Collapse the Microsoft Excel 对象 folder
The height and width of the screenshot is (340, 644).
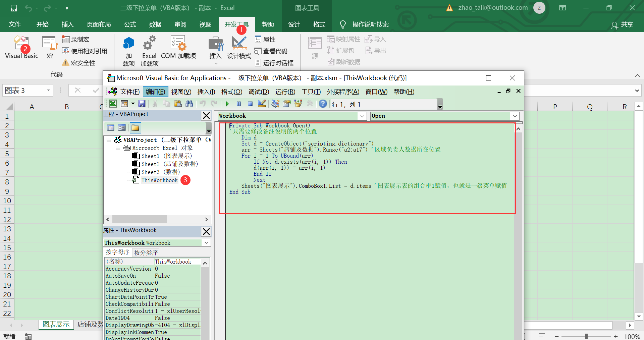(118, 148)
